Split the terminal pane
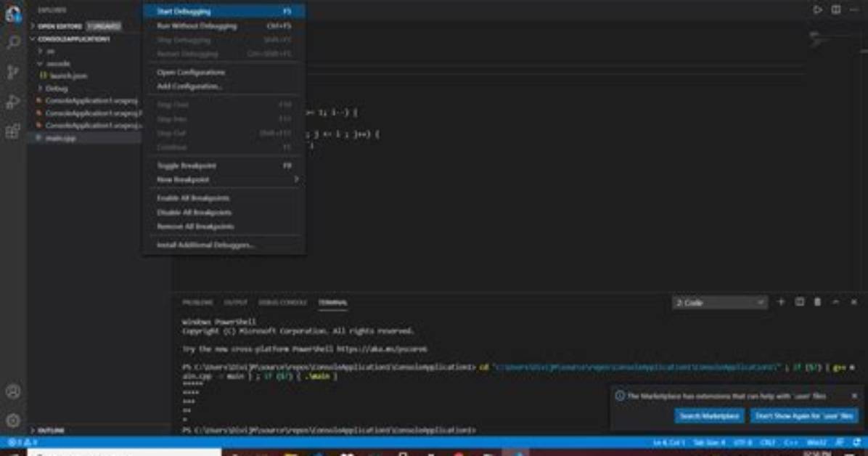Viewport: 868px width, 456px height. (799, 302)
